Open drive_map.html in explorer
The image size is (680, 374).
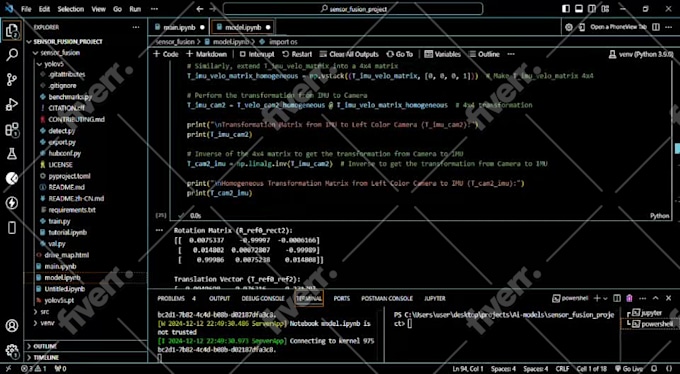click(66, 255)
